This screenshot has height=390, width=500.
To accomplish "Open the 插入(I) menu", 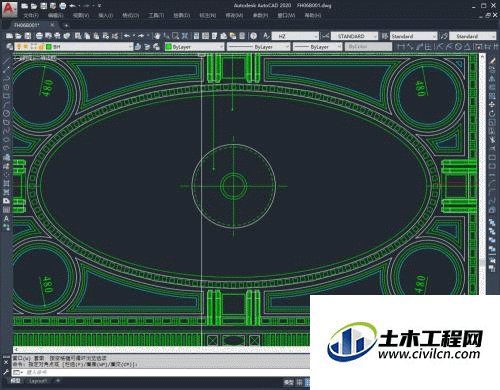I will click(106, 15).
